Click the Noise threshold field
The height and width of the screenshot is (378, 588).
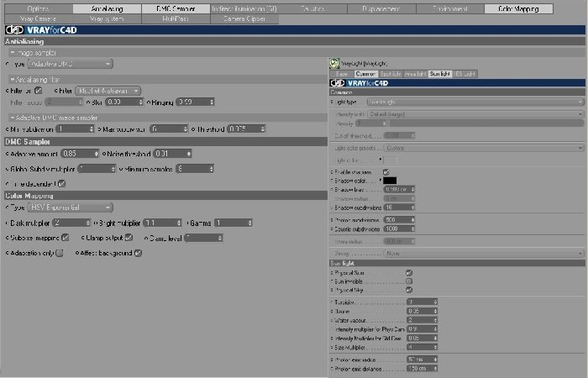coord(173,154)
